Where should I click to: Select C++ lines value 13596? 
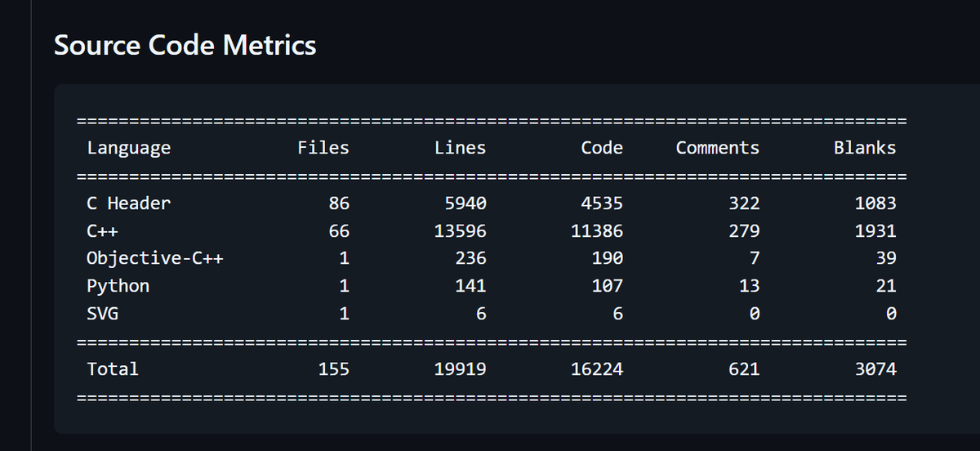tap(460, 231)
